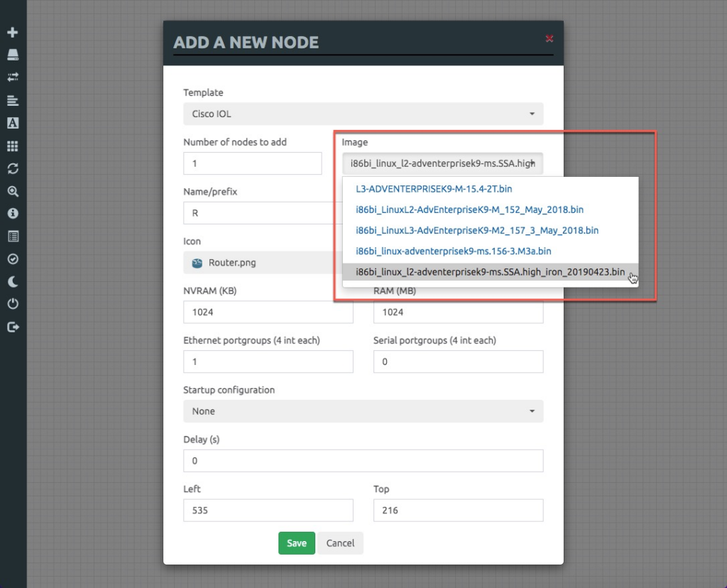Open the Icon dropdown showing Router.png

[263, 263]
